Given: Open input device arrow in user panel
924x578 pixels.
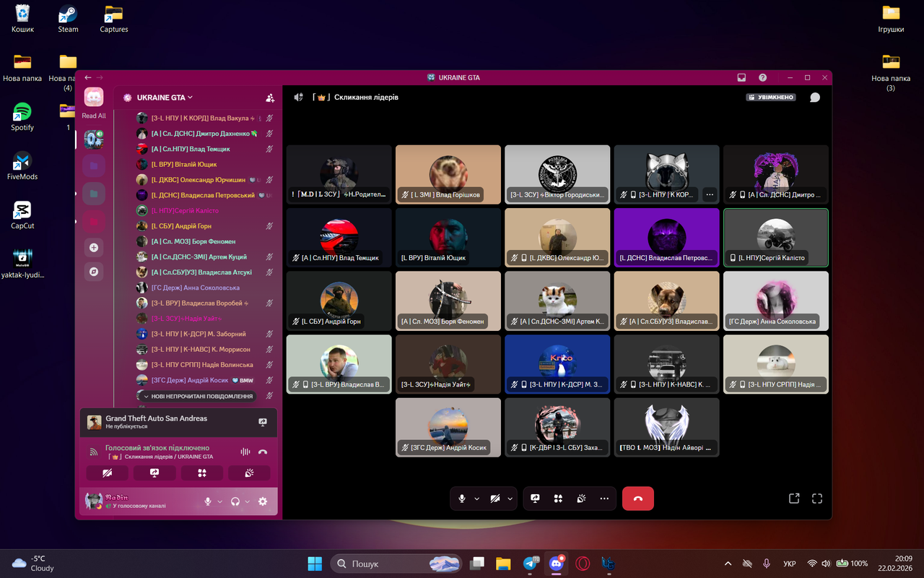Looking at the screenshot, I should [219, 501].
